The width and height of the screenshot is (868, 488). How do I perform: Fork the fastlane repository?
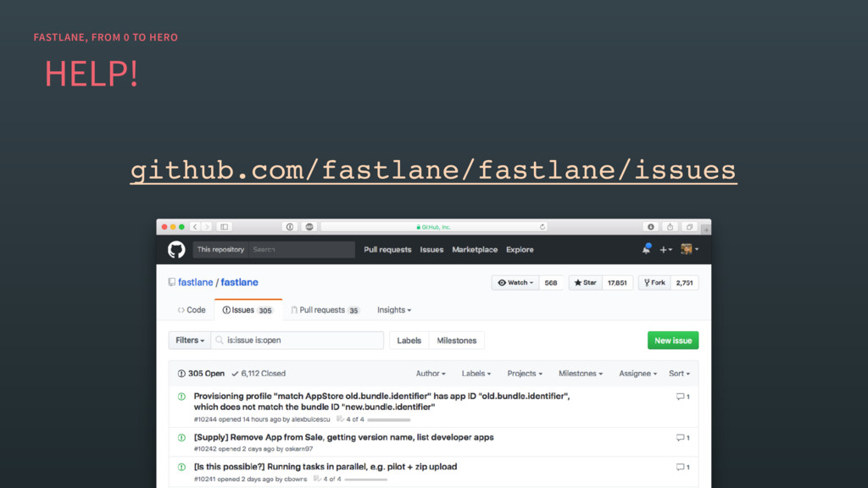pos(654,283)
